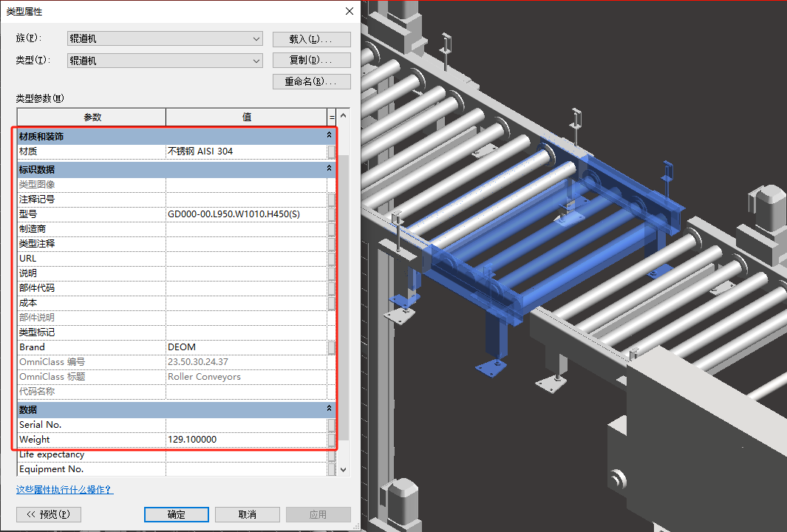Image resolution: width=787 pixels, height=532 pixels.
Task: Click associate-parameter button on URL row
Action: [x=332, y=259]
